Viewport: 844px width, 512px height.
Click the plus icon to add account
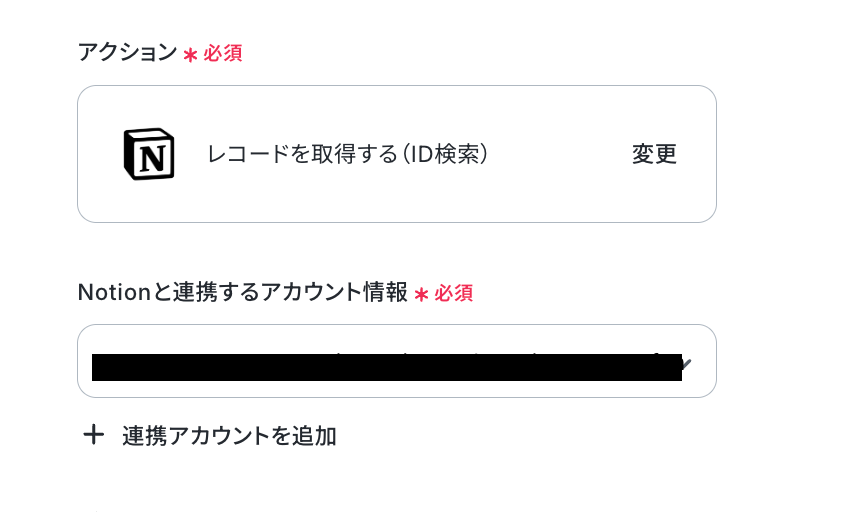tap(93, 435)
